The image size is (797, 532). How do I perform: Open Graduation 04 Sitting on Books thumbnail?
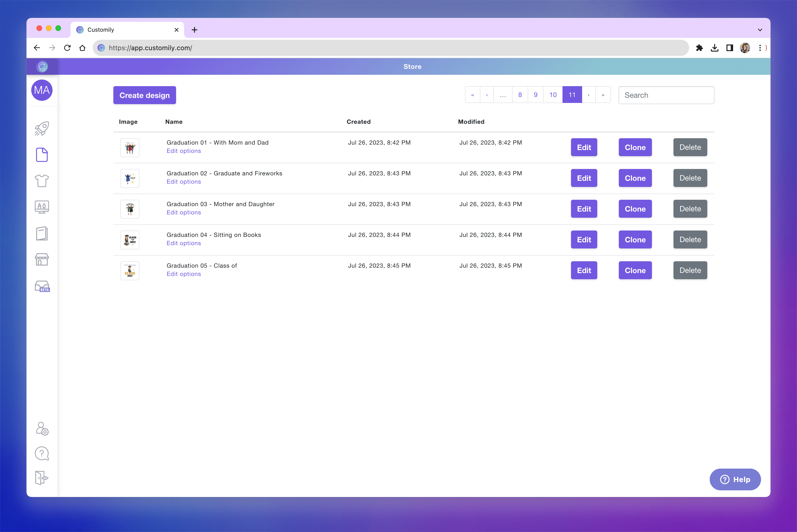point(130,240)
